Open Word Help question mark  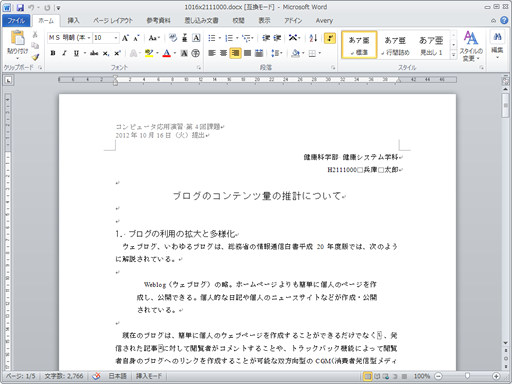click(x=504, y=21)
